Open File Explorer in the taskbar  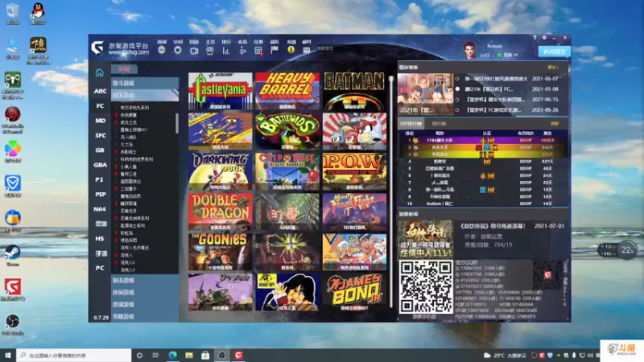(x=189, y=355)
